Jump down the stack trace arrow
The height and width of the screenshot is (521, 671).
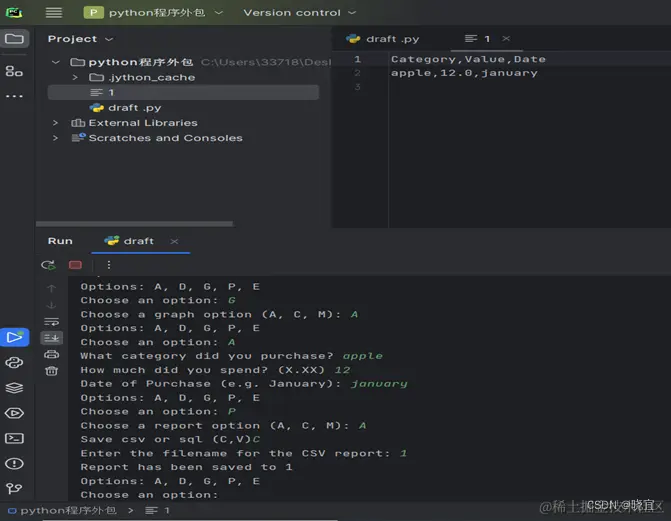point(51,305)
